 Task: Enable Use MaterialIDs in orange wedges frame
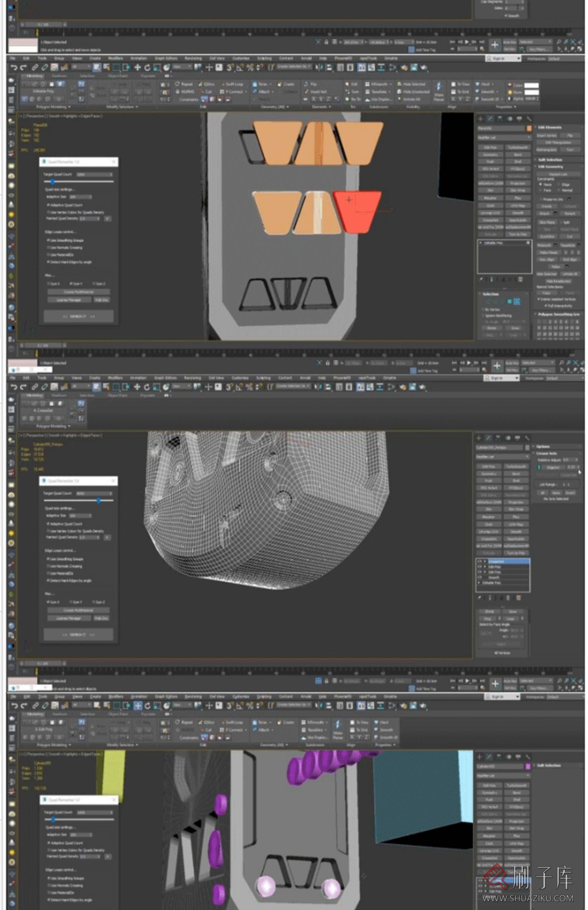(x=60, y=255)
